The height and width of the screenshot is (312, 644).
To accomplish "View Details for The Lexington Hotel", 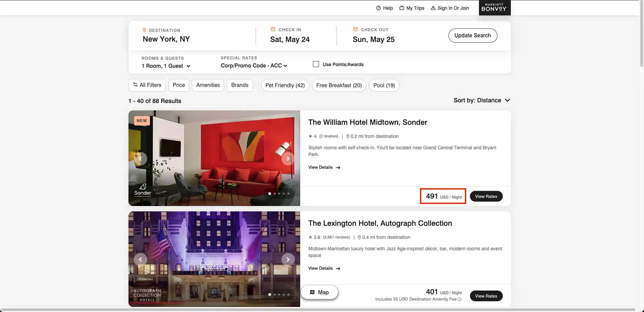I will 324,268.
